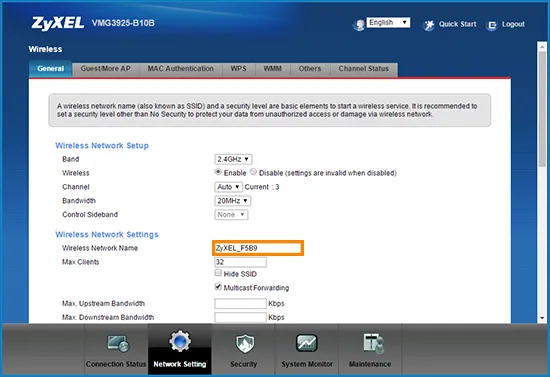
Task: Open Connection Status icon in bottom bar
Action: coord(118,343)
